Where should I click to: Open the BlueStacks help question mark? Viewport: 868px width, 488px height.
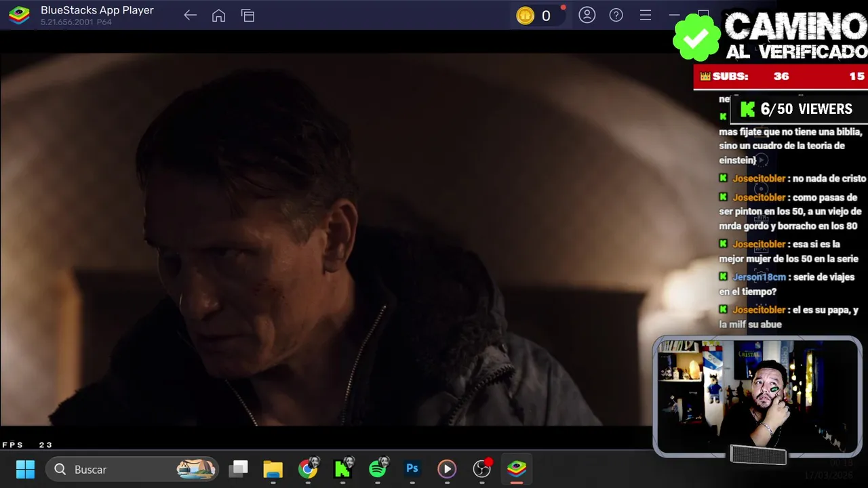tap(616, 15)
